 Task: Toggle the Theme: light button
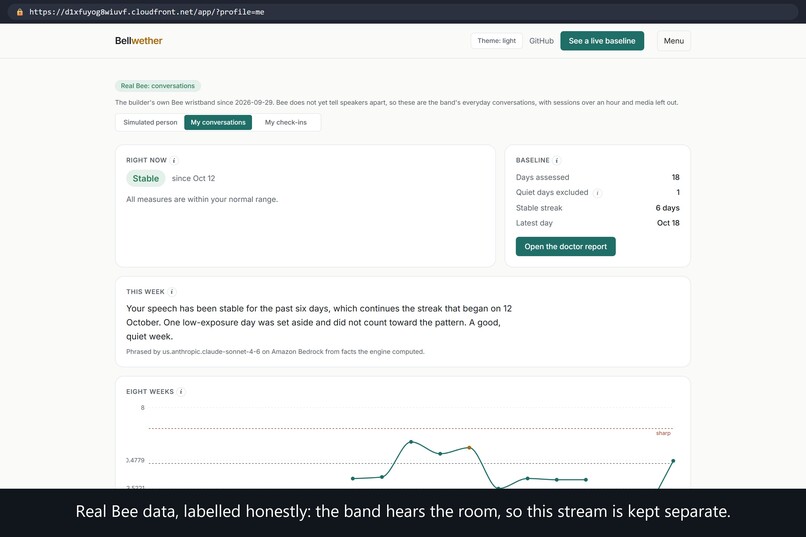(x=497, y=41)
